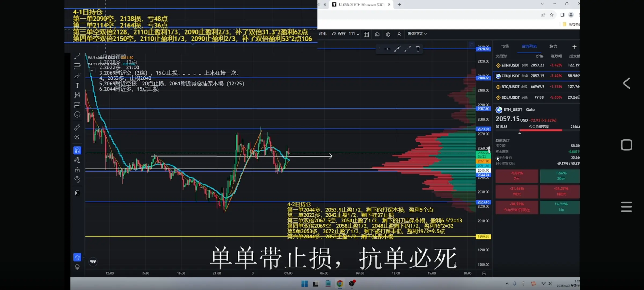Toggle magnet mode on drawing toolbar
This screenshot has width=644, height=290.
click(77, 150)
